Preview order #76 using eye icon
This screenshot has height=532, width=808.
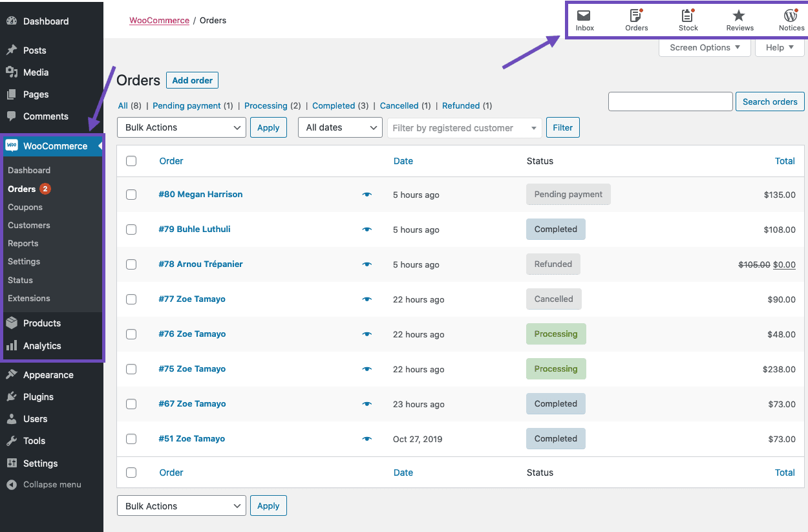click(367, 334)
